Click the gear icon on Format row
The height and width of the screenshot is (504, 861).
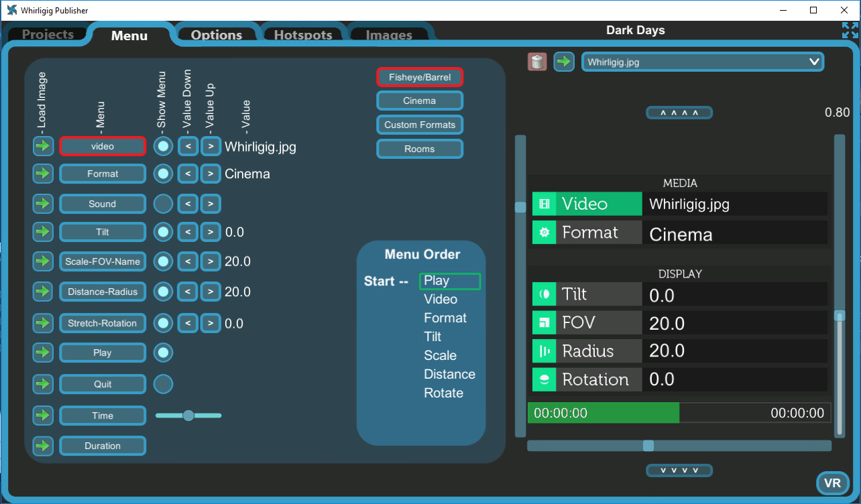544,233
